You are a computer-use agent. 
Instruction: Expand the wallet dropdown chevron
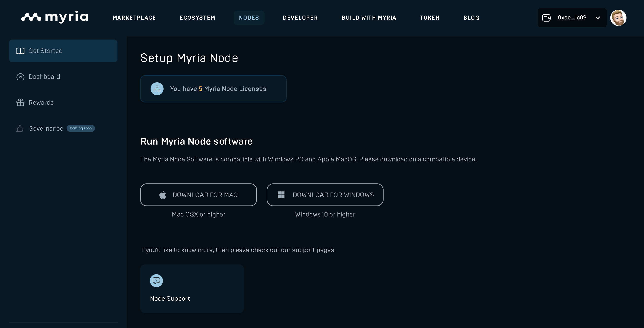598,18
